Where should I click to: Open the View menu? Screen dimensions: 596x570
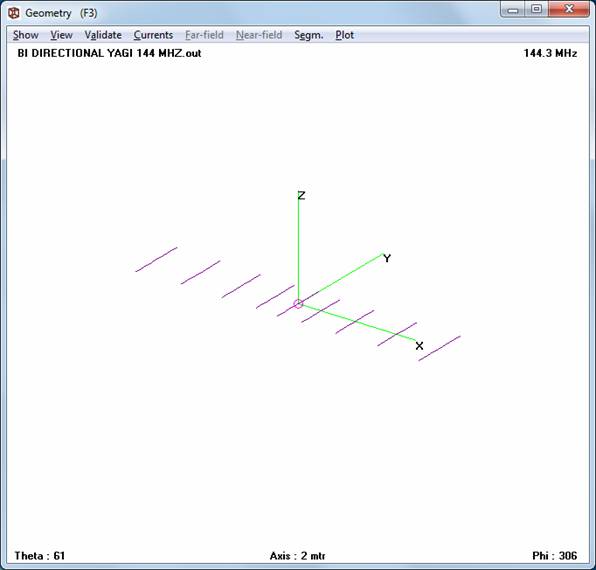pos(61,35)
